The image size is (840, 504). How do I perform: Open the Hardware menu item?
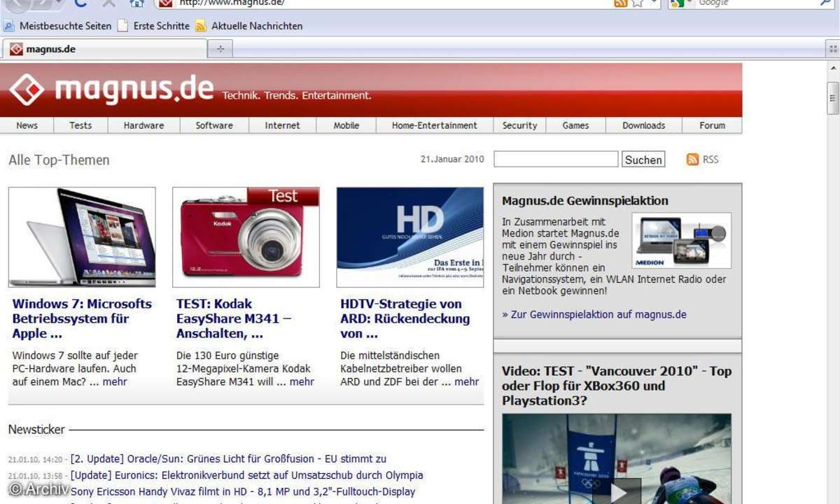pos(143,125)
